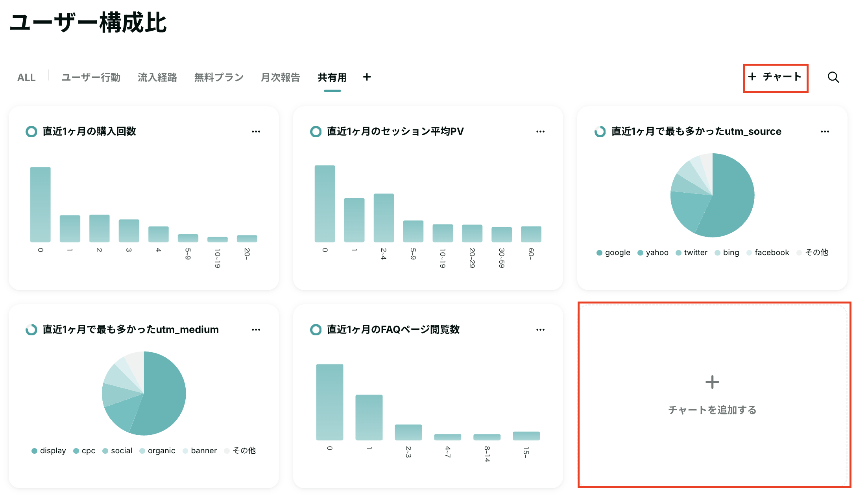Image resolution: width=868 pixels, height=504 pixels.
Task: Select the 無料プラン tab
Action: [x=219, y=77]
